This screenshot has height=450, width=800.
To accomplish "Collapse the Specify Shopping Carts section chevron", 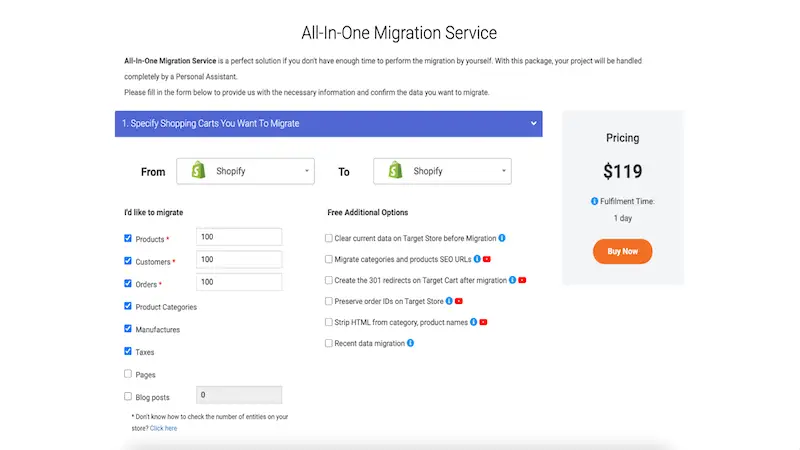I will (534, 124).
